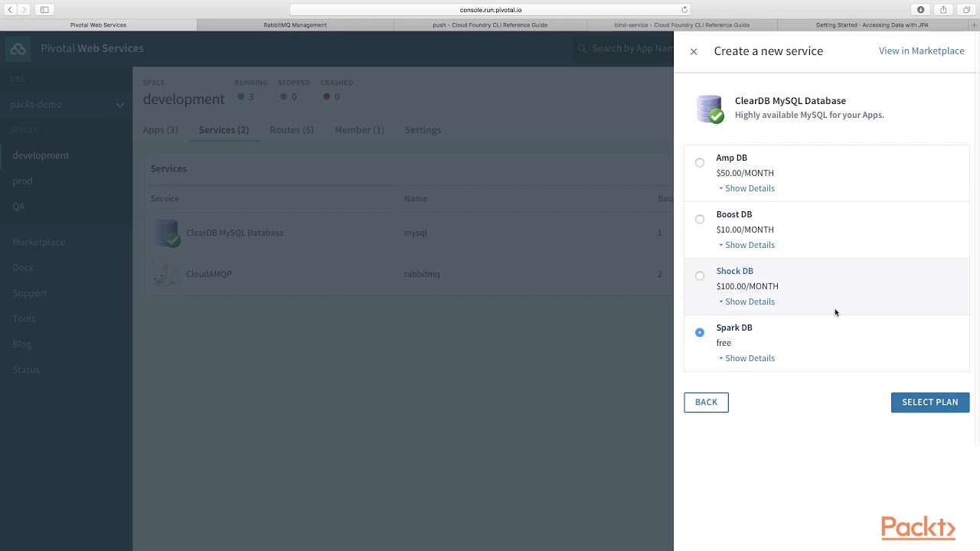Click the console.run.pivotal.io address bar
This screenshot has height=551, width=980.
[x=490, y=10]
